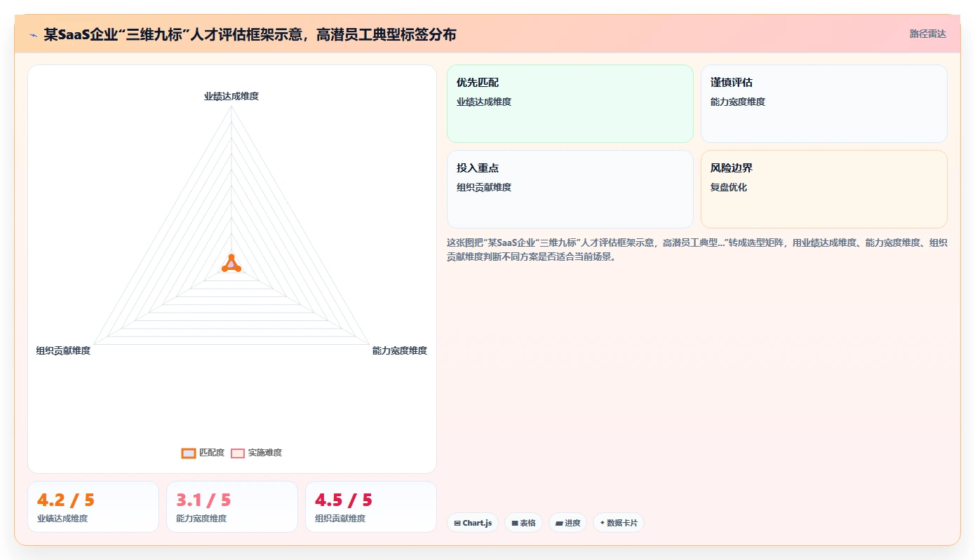Toggle the 匹配度 legend entry
The width and height of the screenshot is (975, 560).
(203, 453)
